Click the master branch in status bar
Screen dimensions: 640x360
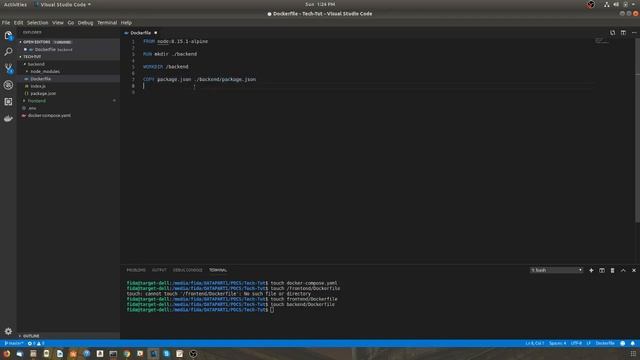13,343
